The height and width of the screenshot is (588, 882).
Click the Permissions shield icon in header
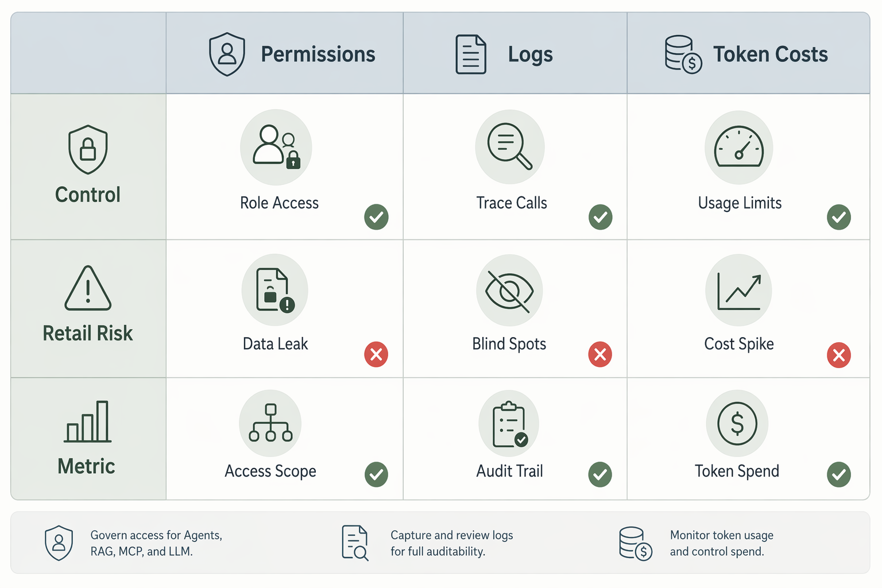click(227, 55)
